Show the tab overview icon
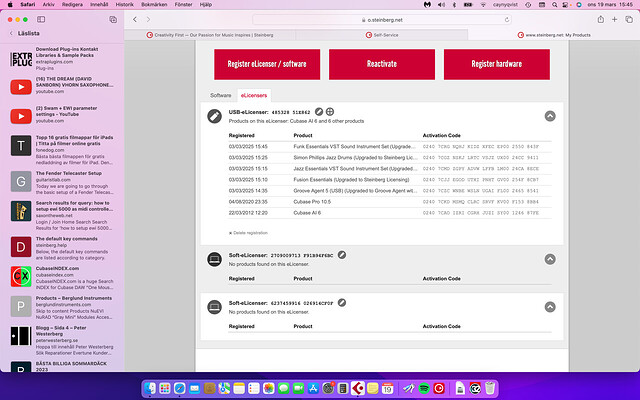Viewport: 640px width, 400px height. coord(629,19)
